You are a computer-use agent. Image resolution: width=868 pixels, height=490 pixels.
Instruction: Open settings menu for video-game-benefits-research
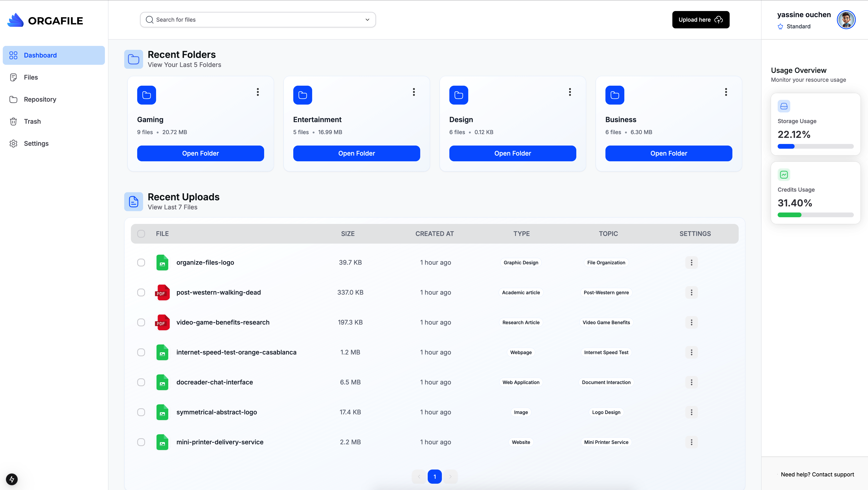pyautogui.click(x=691, y=322)
